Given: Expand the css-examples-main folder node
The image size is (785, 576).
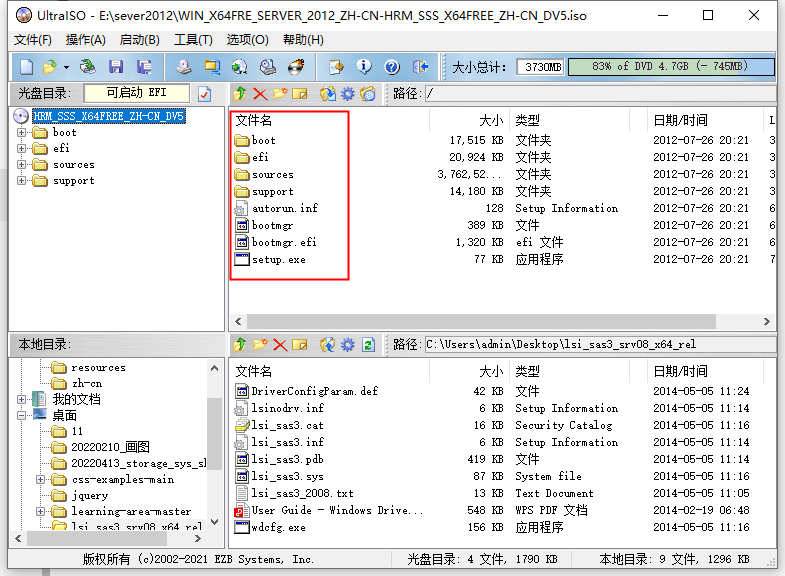Looking at the screenshot, I should (x=41, y=479).
